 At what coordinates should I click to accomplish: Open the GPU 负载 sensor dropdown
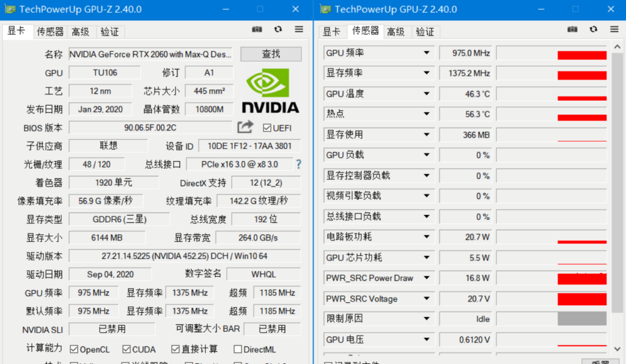coord(426,155)
